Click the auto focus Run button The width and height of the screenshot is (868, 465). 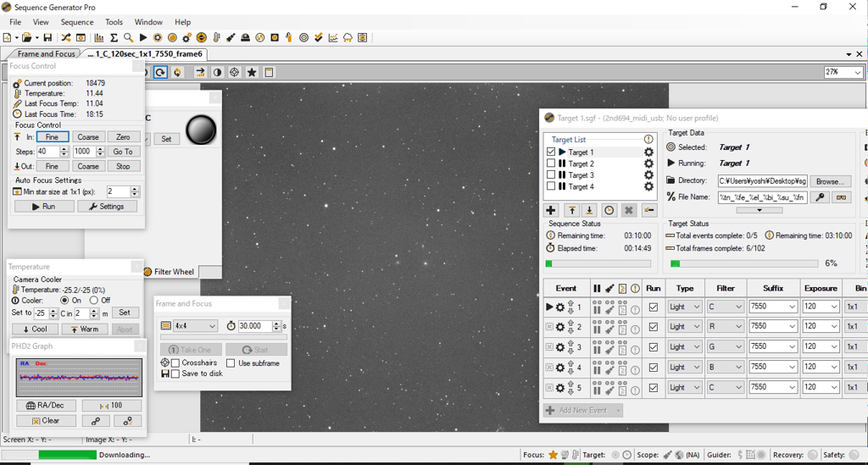coord(44,206)
